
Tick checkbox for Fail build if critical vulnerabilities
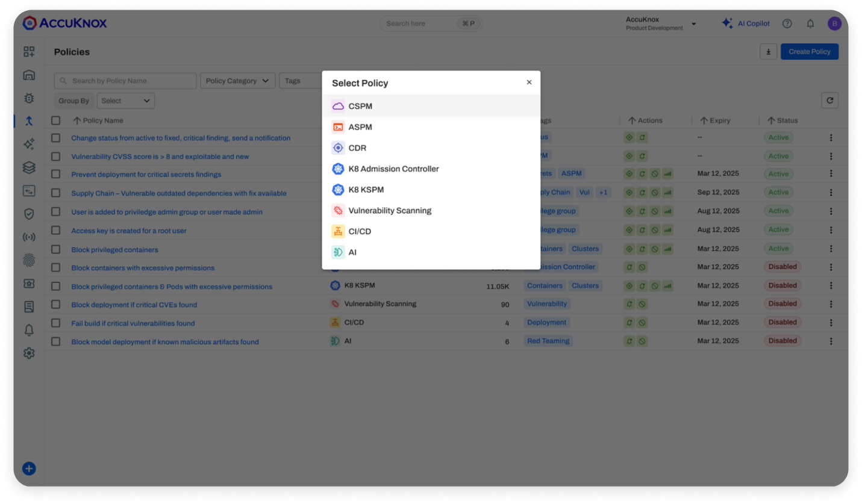pos(56,323)
